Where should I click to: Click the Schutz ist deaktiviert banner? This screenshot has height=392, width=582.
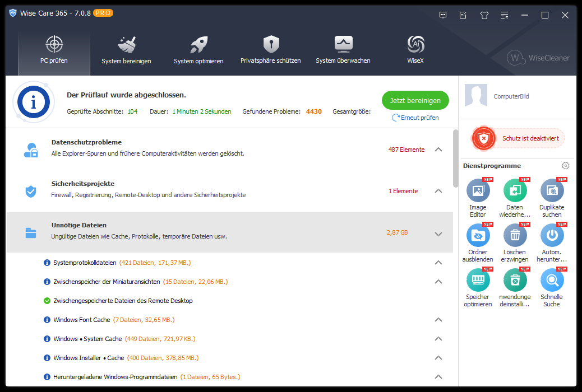[519, 138]
